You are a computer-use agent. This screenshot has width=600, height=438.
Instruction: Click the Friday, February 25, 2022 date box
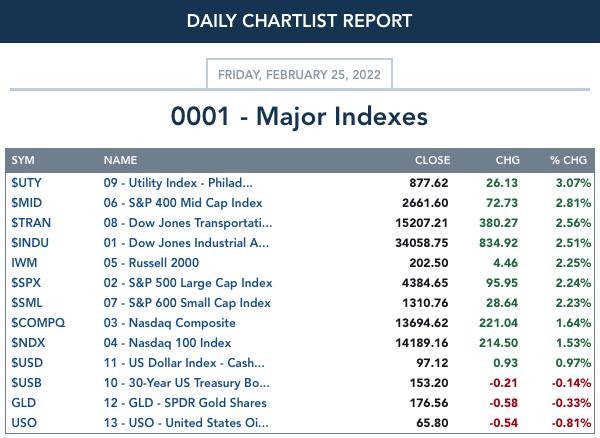point(299,74)
